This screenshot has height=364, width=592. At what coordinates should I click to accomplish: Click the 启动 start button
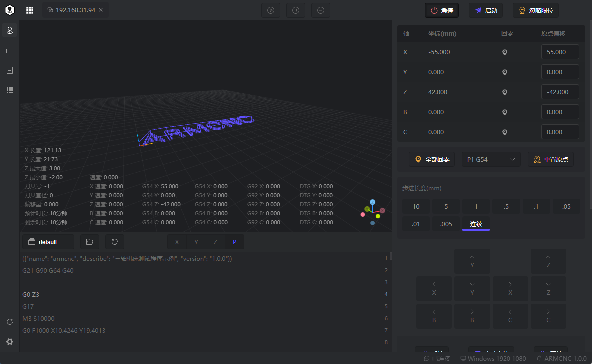coord(486,10)
